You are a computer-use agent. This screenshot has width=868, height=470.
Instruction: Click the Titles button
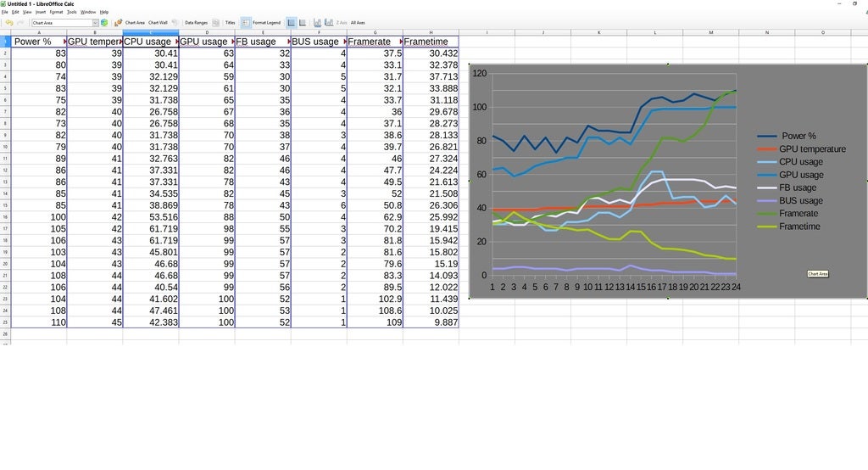pyautogui.click(x=230, y=23)
